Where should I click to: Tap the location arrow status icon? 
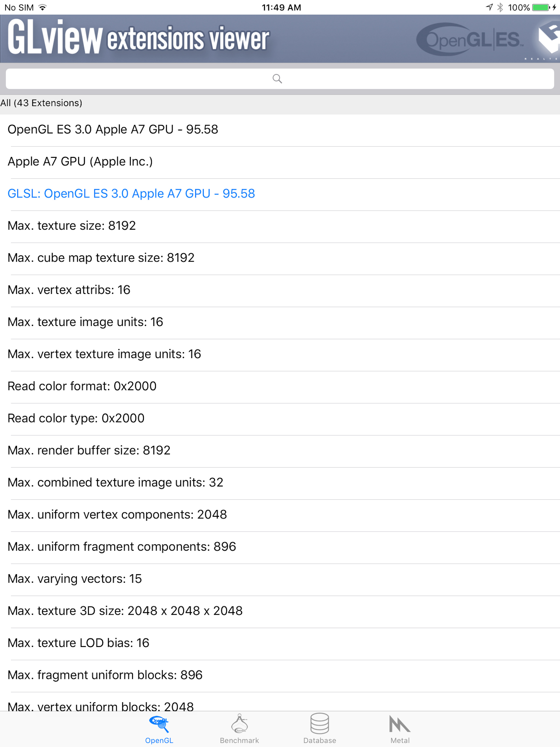(489, 7)
